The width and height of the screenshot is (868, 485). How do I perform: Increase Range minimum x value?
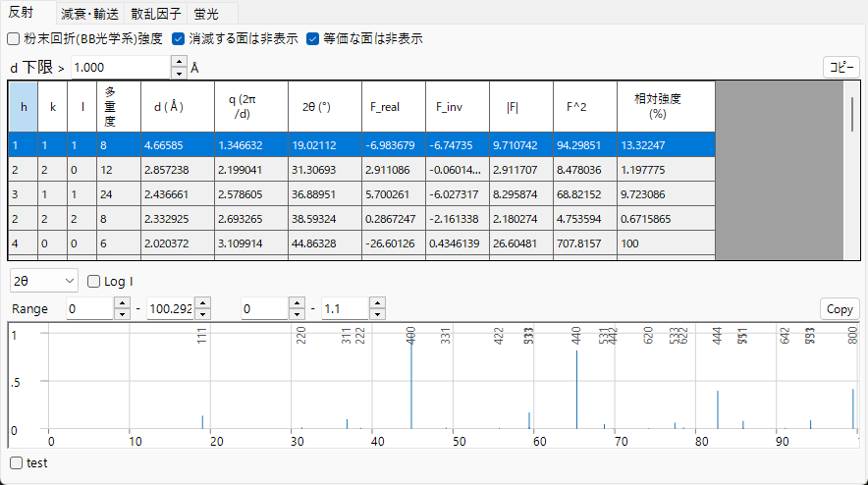coord(122,302)
